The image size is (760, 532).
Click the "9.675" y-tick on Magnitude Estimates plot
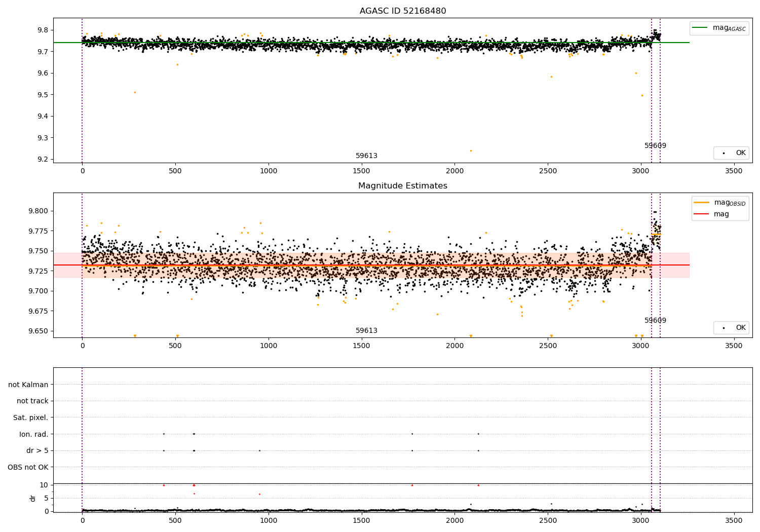(x=39, y=311)
